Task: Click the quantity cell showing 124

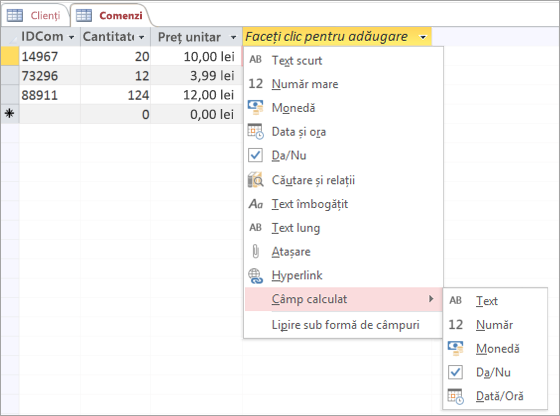Action: coord(115,95)
